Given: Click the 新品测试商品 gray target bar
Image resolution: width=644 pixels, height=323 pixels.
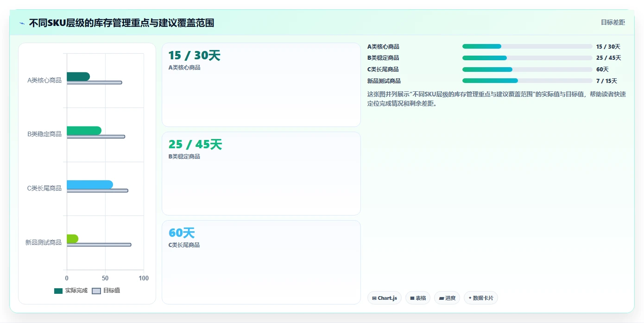Looking at the screenshot, I should [x=99, y=245].
